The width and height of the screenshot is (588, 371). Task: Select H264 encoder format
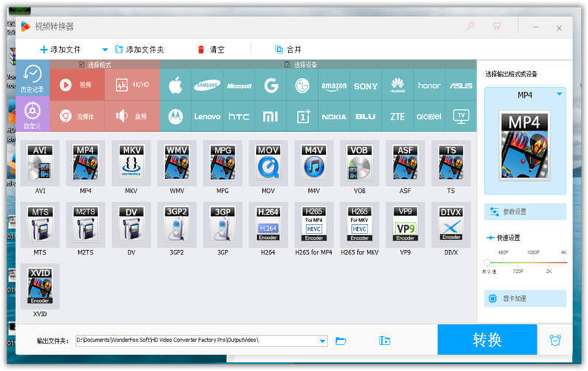[268, 225]
